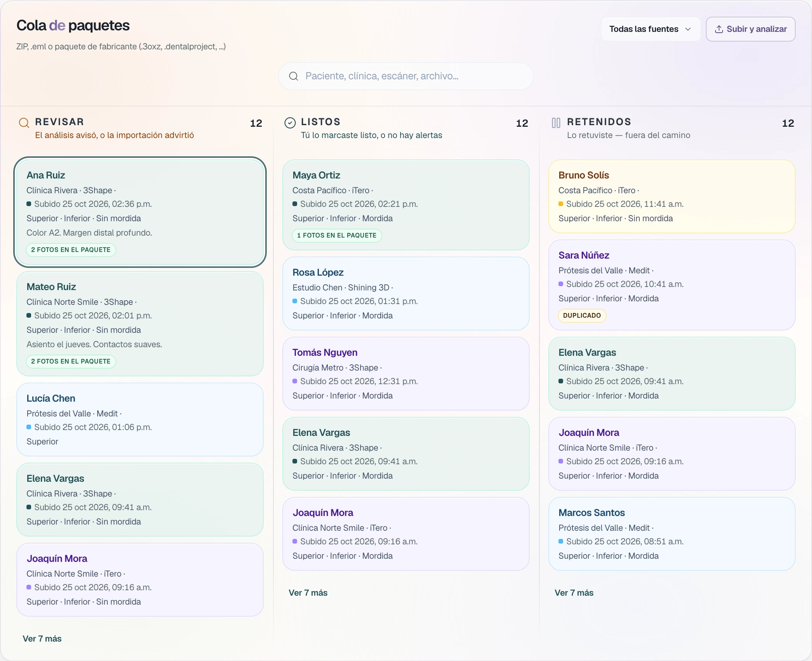Open Joaquín Mora card in Listos column
Image resolution: width=812 pixels, height=661 pixels.
click(x=406, y=534)
